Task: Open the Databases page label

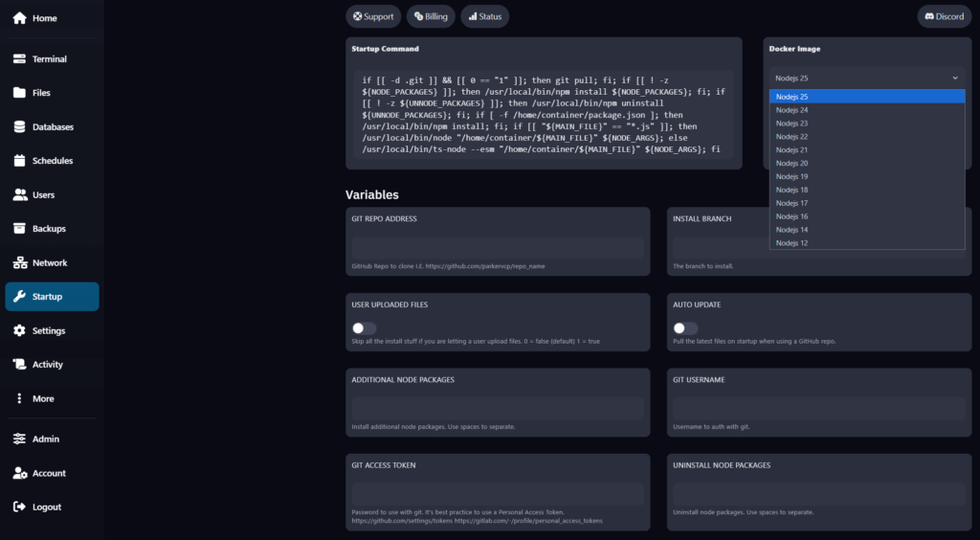Action: click(x=54, y=127)
